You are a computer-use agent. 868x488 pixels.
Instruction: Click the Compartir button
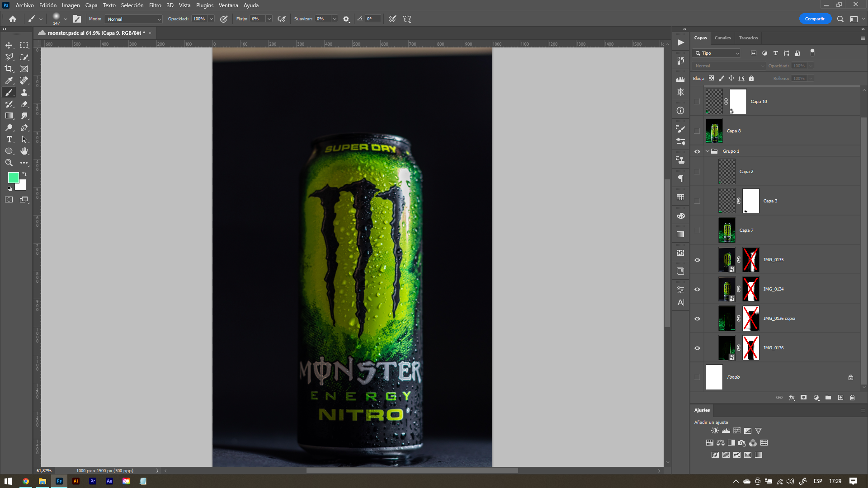(x=815, y=19)
